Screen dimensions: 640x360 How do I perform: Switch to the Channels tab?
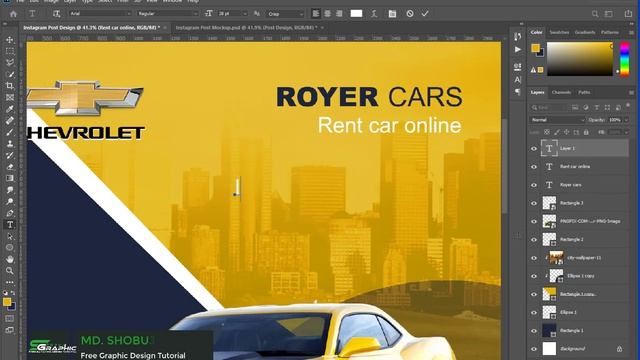click(561, 93)
